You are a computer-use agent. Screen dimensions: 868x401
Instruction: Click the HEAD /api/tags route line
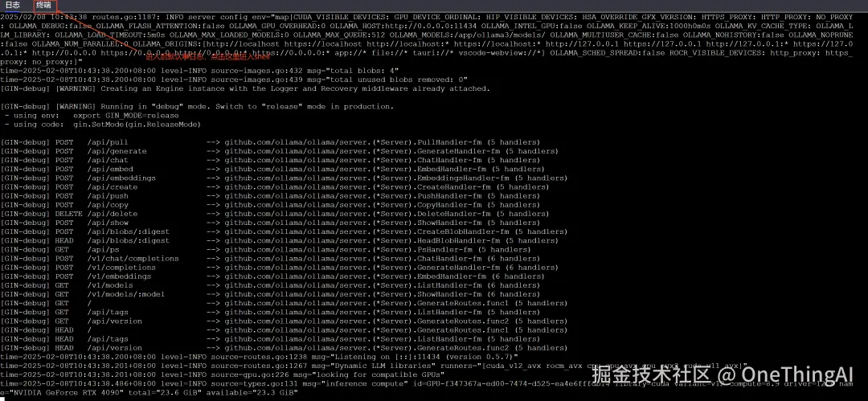(x=270, y=338)
